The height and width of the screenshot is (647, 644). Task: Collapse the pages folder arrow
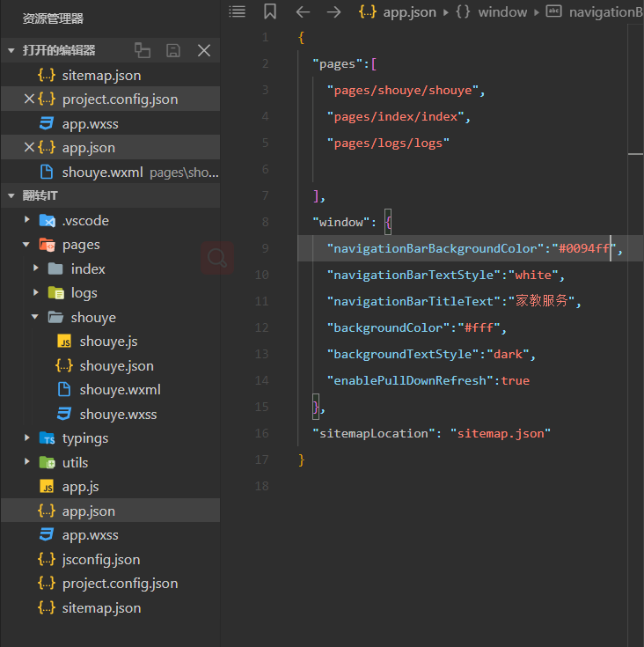[x=26, y=245]
